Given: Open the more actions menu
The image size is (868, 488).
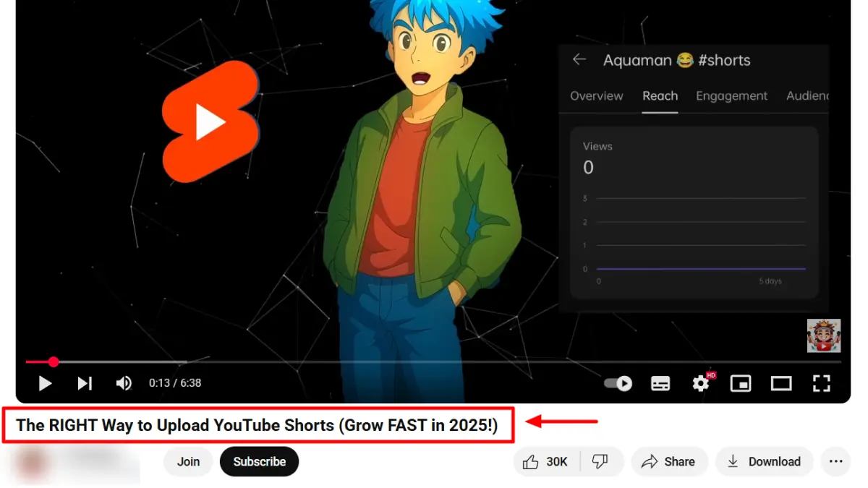Looking at the screenshot, I should tap(836, 461).
